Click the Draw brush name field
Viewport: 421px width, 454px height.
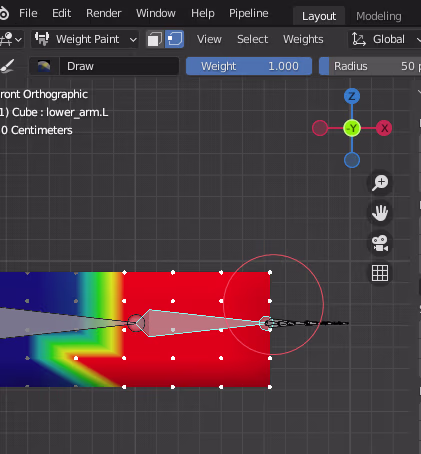(x=119, y=66)
